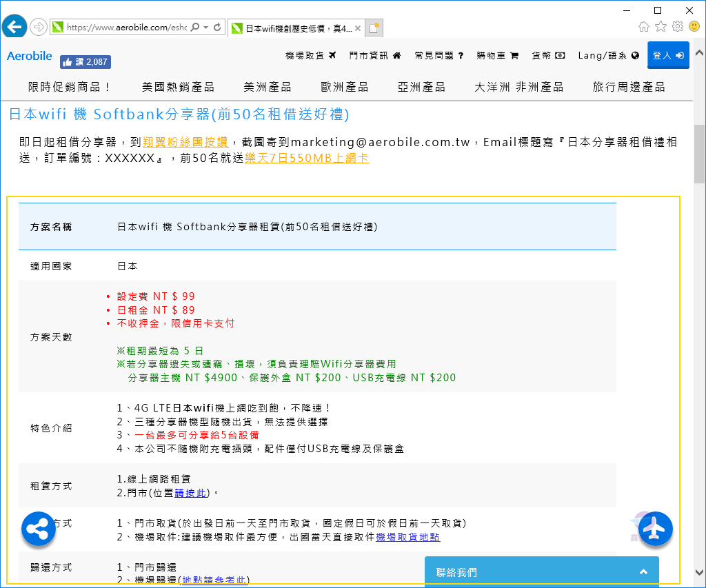Click the 請按此 store location link
This screenshot has height=588, width=706.
[190, 493]
